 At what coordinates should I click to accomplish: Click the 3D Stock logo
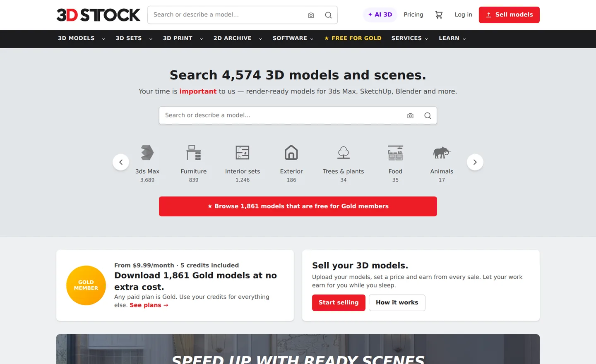99,15
